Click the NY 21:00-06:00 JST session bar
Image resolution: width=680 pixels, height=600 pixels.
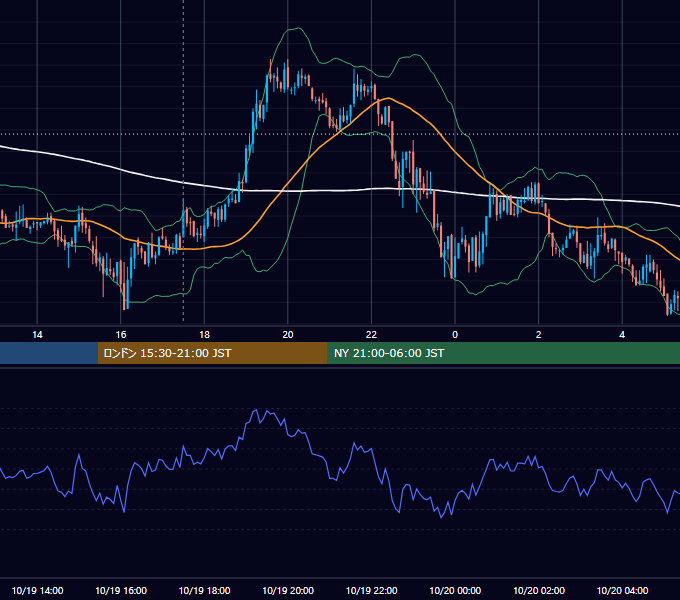coord(503,353)
